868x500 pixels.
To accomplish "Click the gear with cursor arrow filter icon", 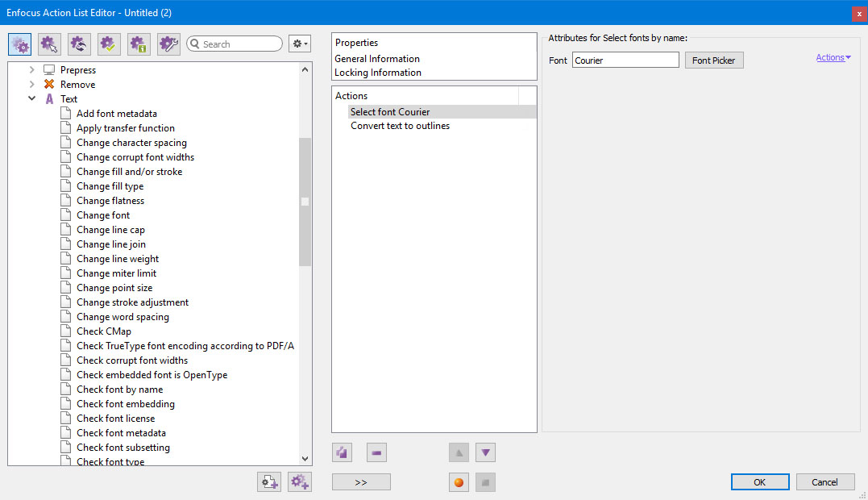I will (49, 44).
